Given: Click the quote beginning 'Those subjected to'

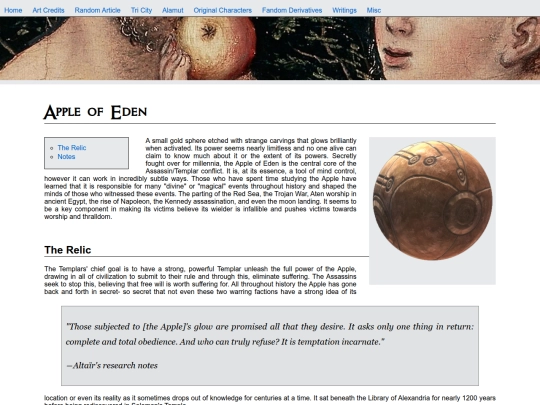Looking at the screenshot, I should pyautogui.click(x=270, y=334).
